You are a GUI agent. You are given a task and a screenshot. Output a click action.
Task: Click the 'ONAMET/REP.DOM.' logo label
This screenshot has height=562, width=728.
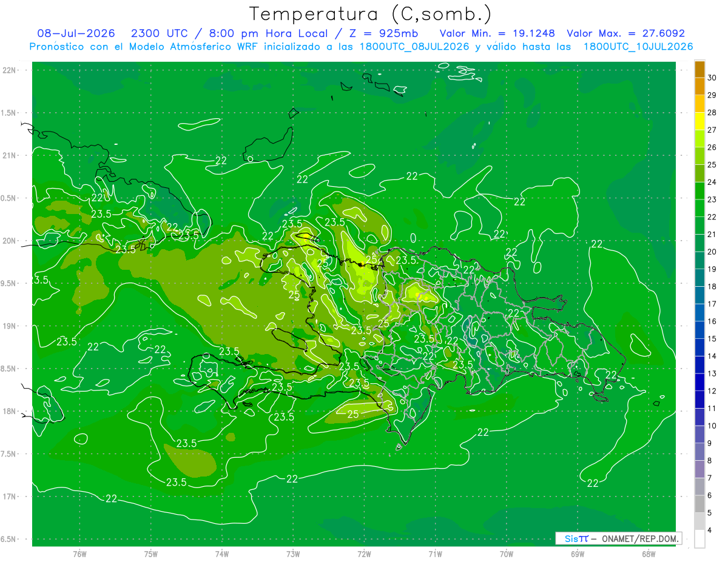(x=639, y=538)
